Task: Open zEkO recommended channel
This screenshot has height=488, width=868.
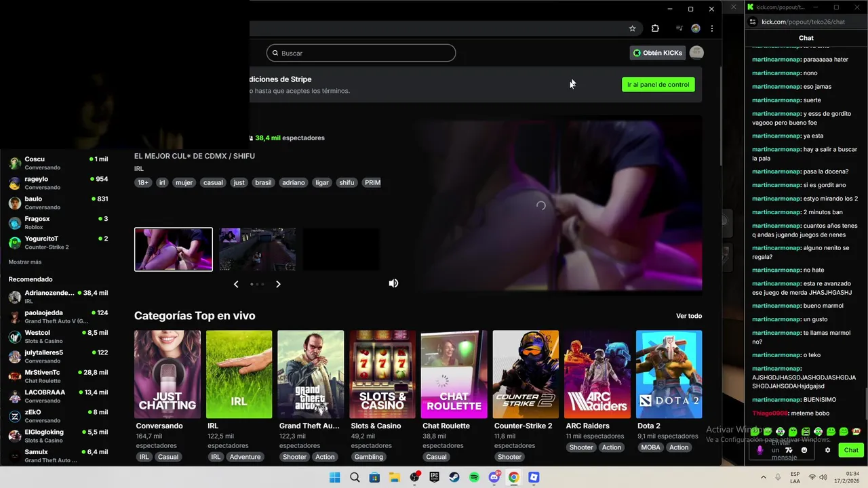Action: coord(58,416)
